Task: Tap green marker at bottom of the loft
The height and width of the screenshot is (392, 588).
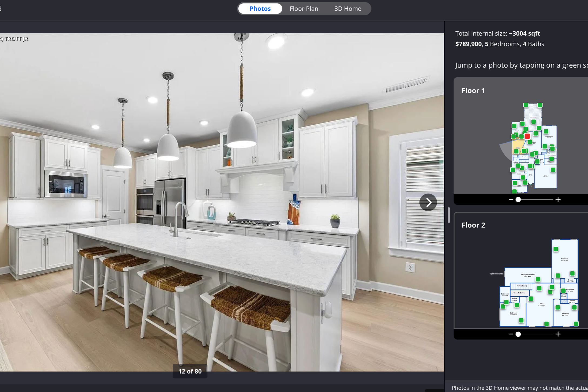Action: [x=546, y=324]
